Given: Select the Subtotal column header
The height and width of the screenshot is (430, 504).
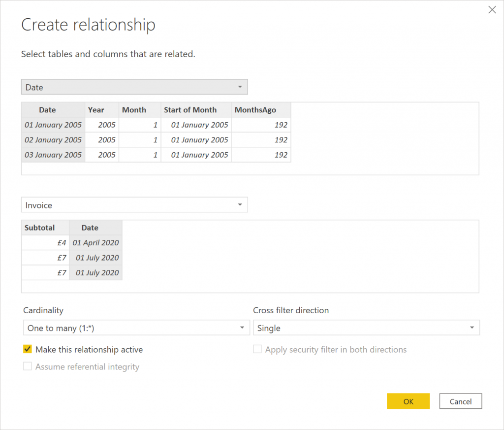Looking at the screenshot, I should click(x=45, y=228).
